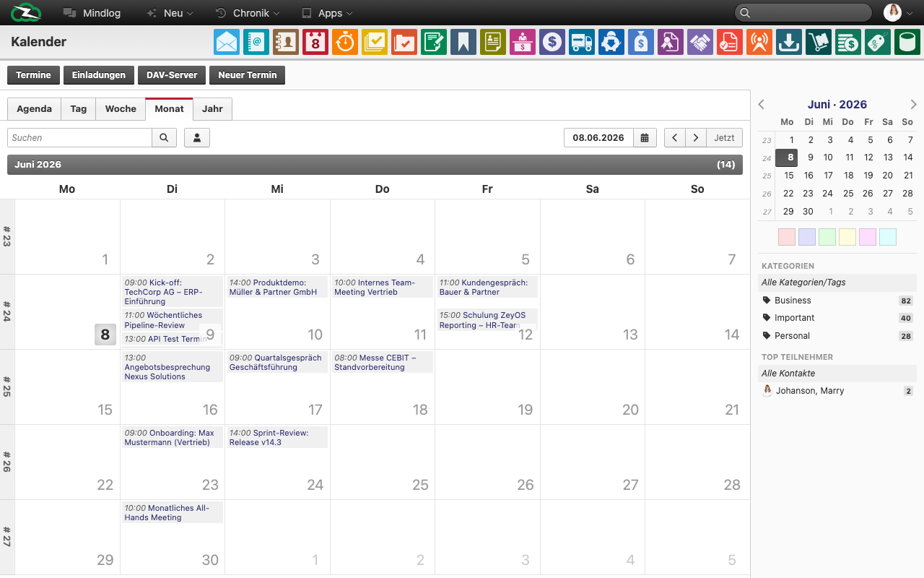924x578 pixels.
Task: Click the Termine button
Action: [33, 75]
